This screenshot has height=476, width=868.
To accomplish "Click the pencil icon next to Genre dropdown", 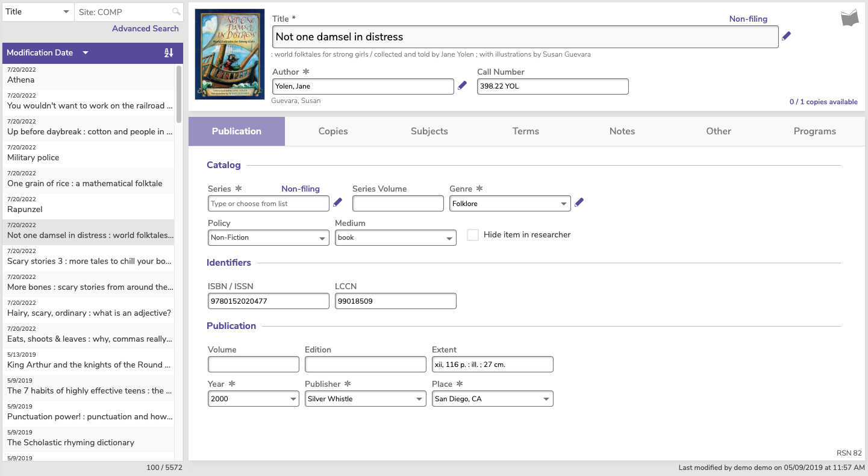I will point(579,203).
